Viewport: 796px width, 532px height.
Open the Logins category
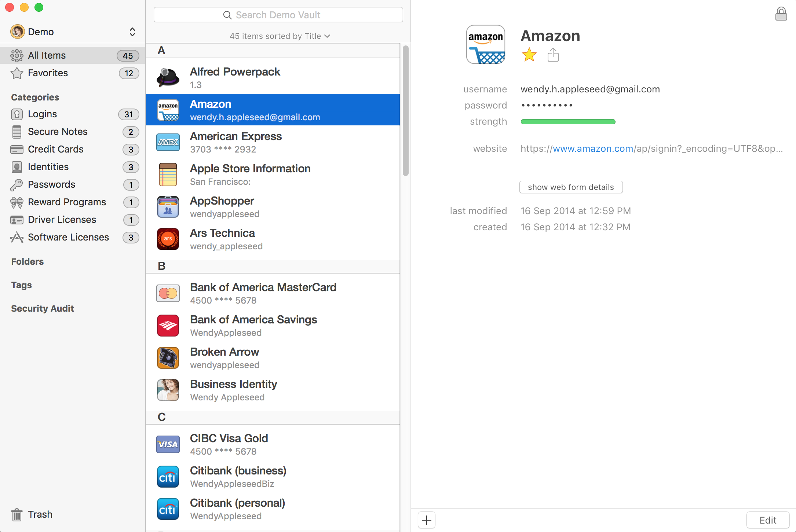click(x=73, y=114)
